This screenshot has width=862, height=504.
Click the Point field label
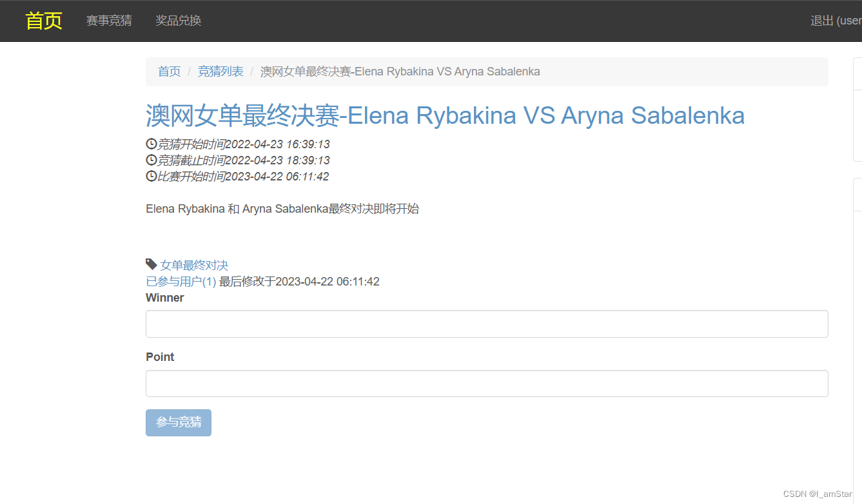coord(160,357)
